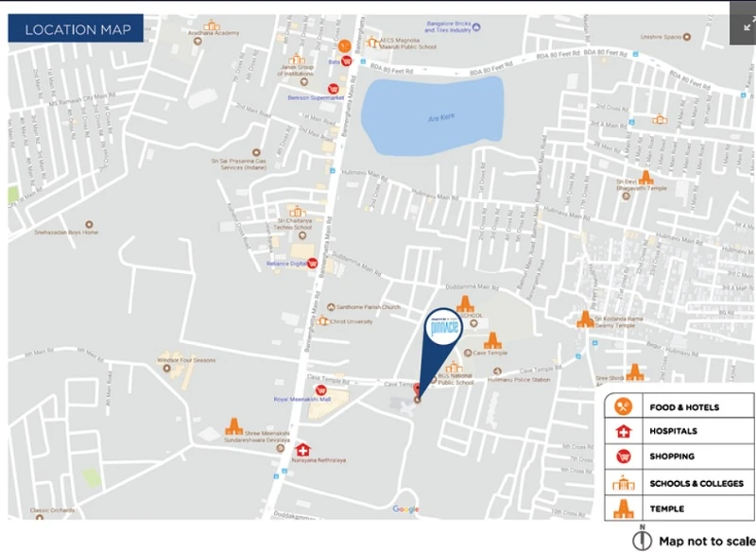Select the Bata shopping cart icon

point(347,61)
